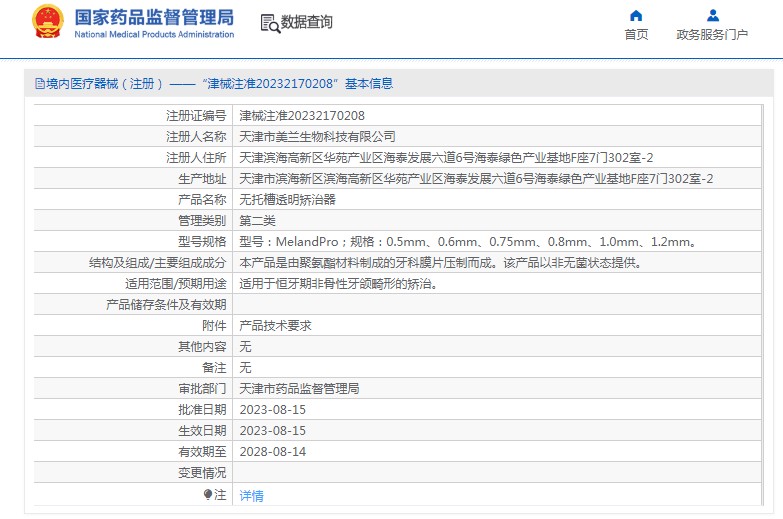Click the 型号规格 row label
Screen dimensions: 783x519
202,242
